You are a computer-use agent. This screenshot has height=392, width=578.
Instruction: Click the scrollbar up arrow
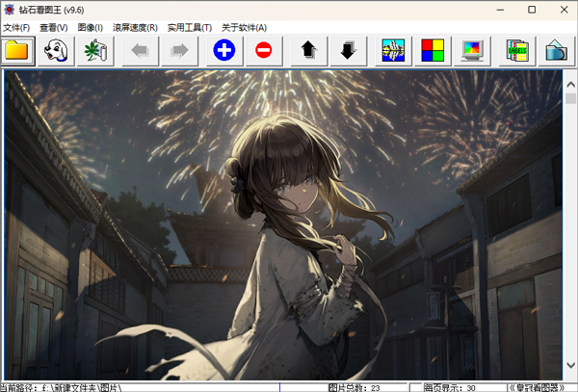(570, 85)
